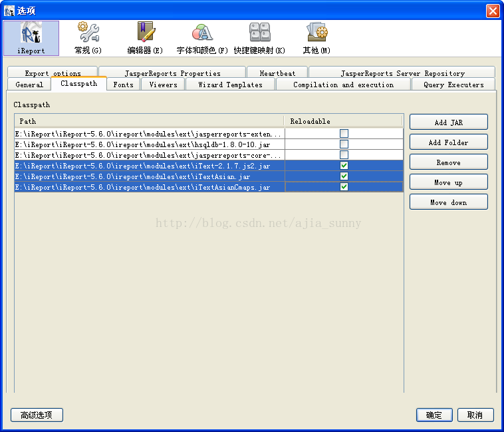Image resolution: width=504 pixels, height=432 pixels.
Task: Uncheck Reloadable for iTextAsian.jar
Action: click(x=344, y=176)
